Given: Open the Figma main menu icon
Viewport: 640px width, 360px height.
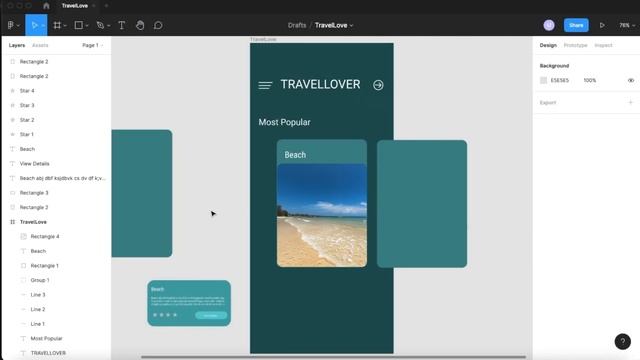Looking at the screenshot, I should [x=11, y=25].
